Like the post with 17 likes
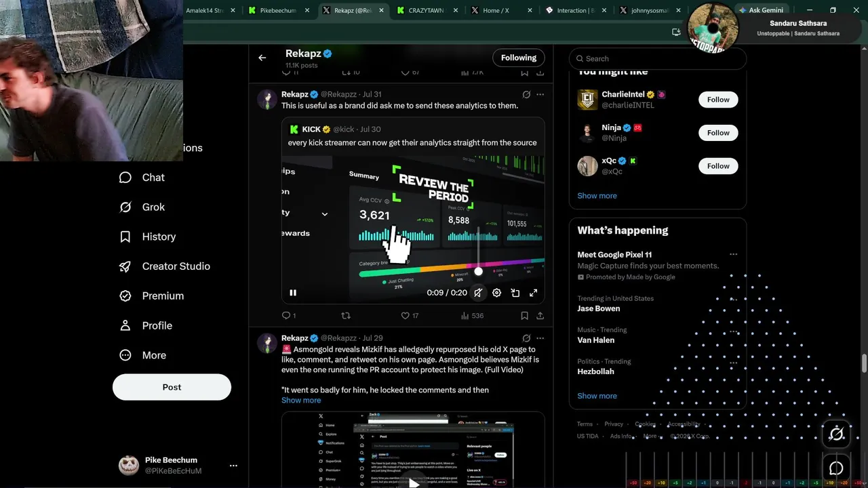 [410, 316]
